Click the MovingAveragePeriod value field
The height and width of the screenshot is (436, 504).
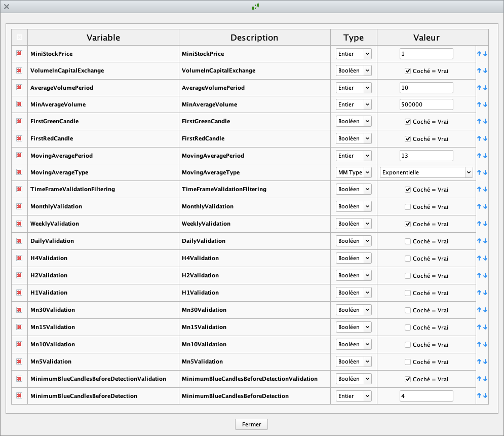[426, 156]
